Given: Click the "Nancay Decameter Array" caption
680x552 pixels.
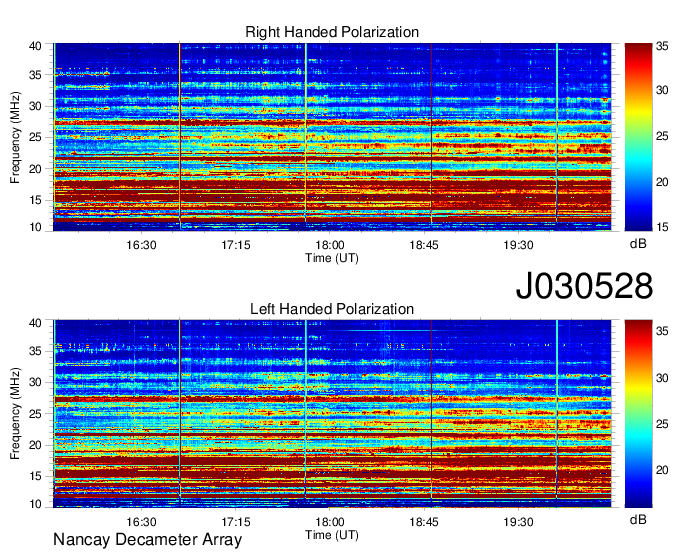Looking at the screenshot, I should pos(147,540).
